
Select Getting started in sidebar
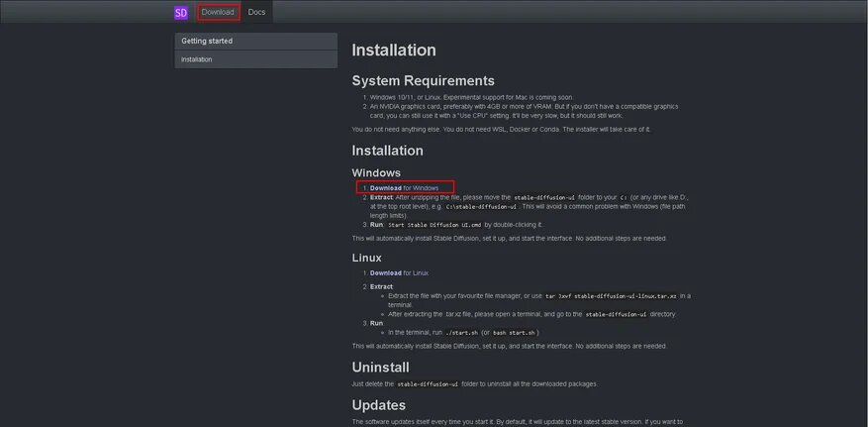click(x=255, y=41)
